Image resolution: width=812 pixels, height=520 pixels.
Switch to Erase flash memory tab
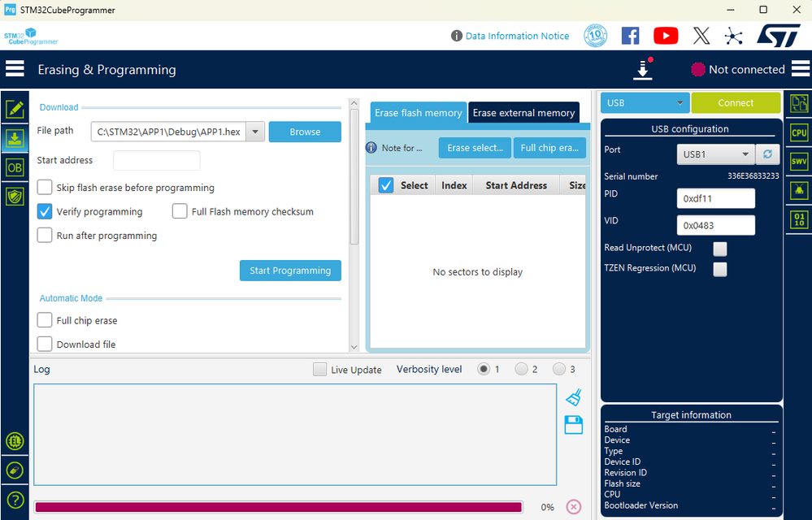(x=419, y=113)
